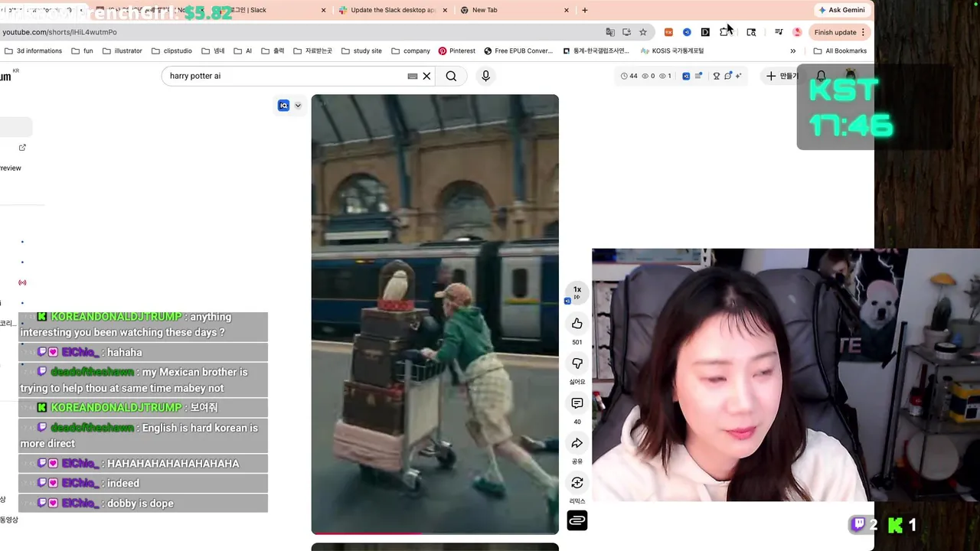This screenshot has width=980, height=551.
Task: Show hidden bookmarks with the chevron
Action: [792, 51]
